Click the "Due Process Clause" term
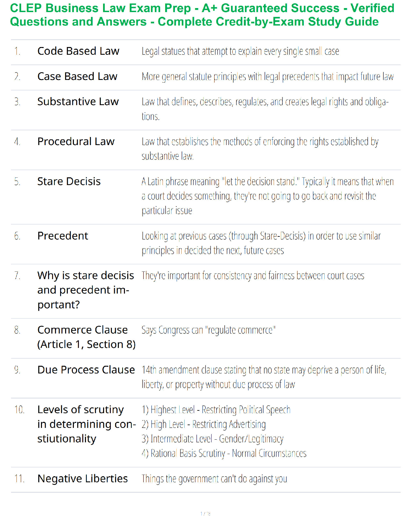This screenshot has width=411, height=532. click(86, 370)
